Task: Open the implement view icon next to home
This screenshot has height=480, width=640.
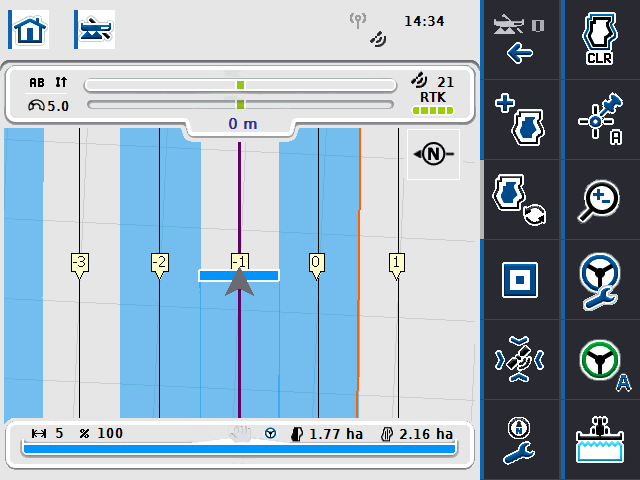Action: coord(95,29)
